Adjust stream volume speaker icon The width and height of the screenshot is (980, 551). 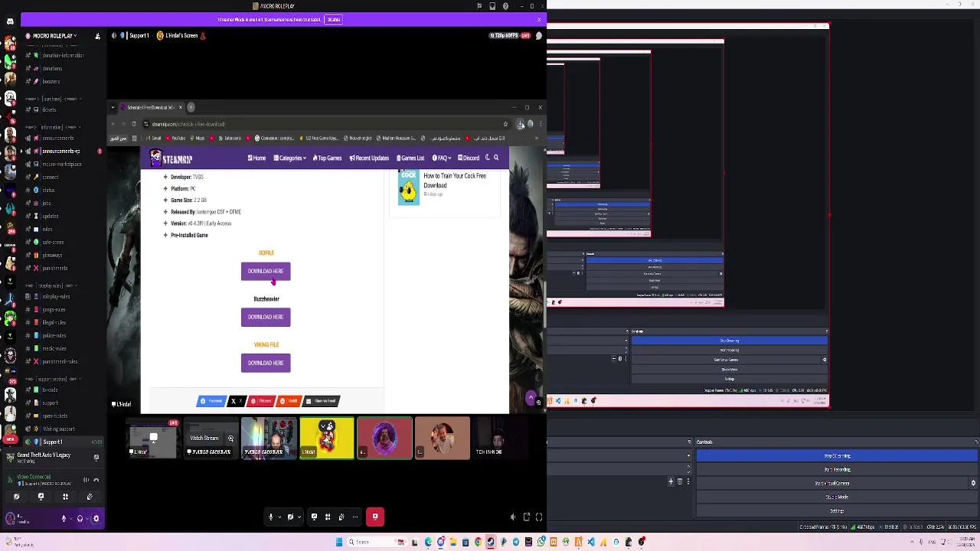[x=514, y=517]
